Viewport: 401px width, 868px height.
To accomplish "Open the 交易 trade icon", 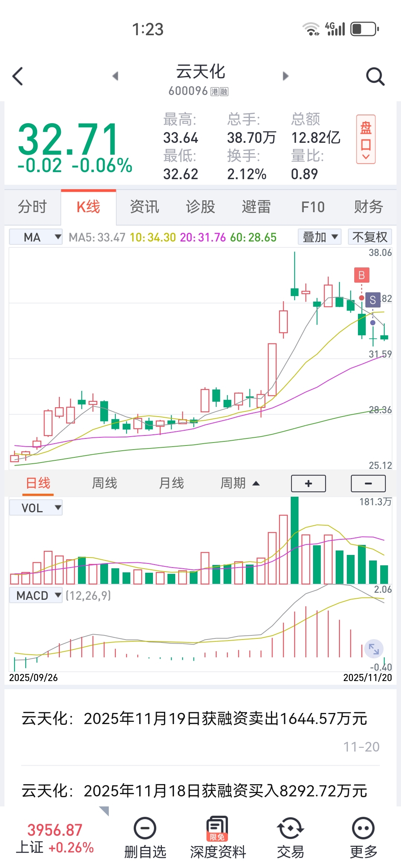I will (290, 838).
